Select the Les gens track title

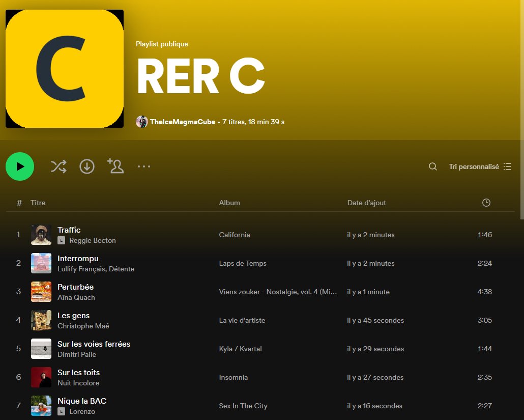click(74, 315)
